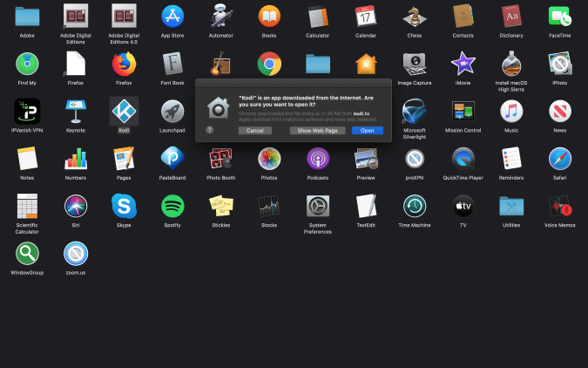Select the highlighted Kodi app icon
Screen dimensions: 588x368
(124, 111)
